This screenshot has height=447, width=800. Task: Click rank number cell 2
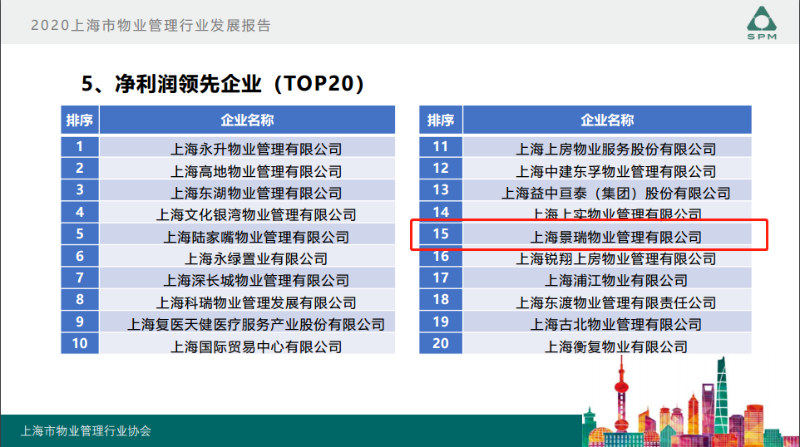(x=80, y=169)
